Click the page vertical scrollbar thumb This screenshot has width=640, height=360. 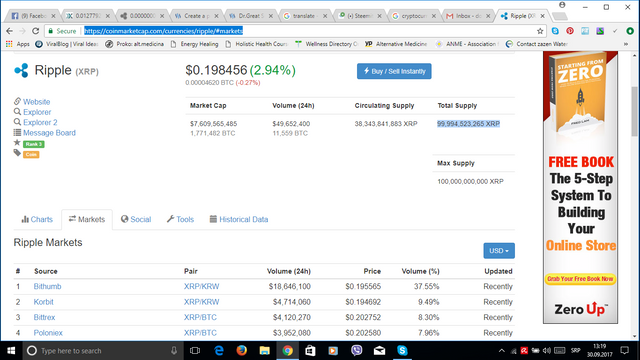(x=634, y=111)
